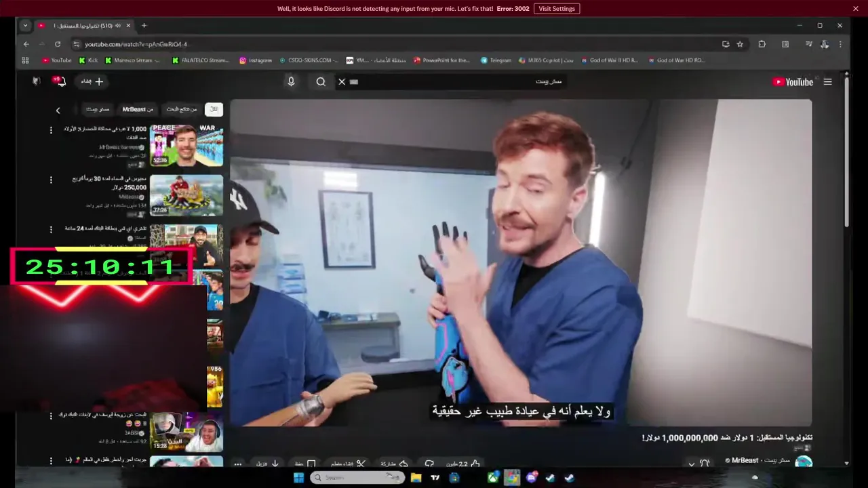Open the 37:26 duration video thumbnail

pos(186,195)
